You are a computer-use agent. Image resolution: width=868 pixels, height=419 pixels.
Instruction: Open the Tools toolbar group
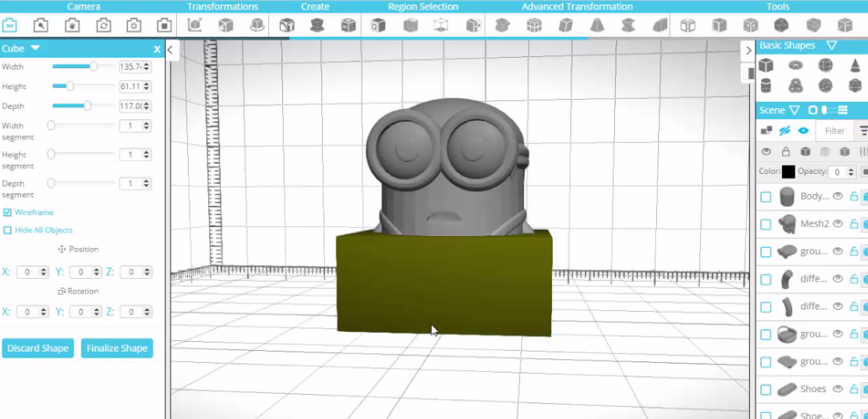click(778, 7)
